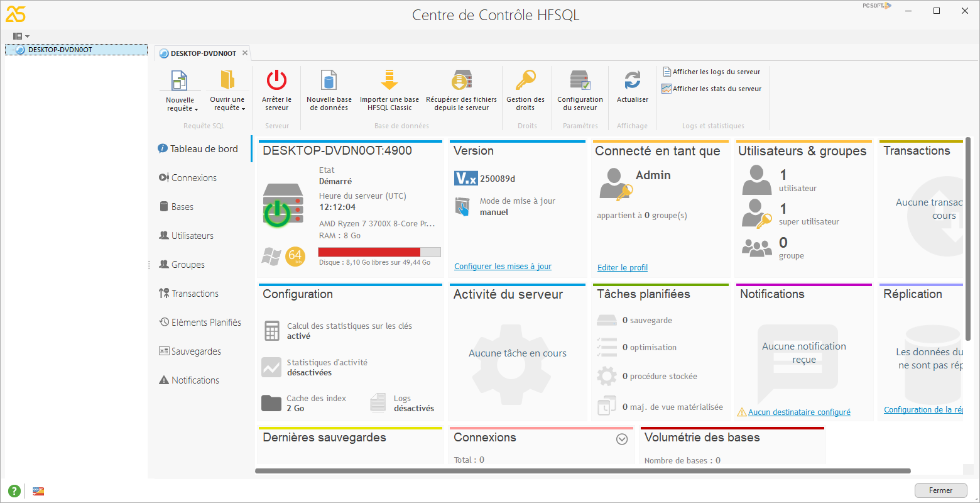Click the version number 250089d
980x503 pixels.
tap(498, 179)
